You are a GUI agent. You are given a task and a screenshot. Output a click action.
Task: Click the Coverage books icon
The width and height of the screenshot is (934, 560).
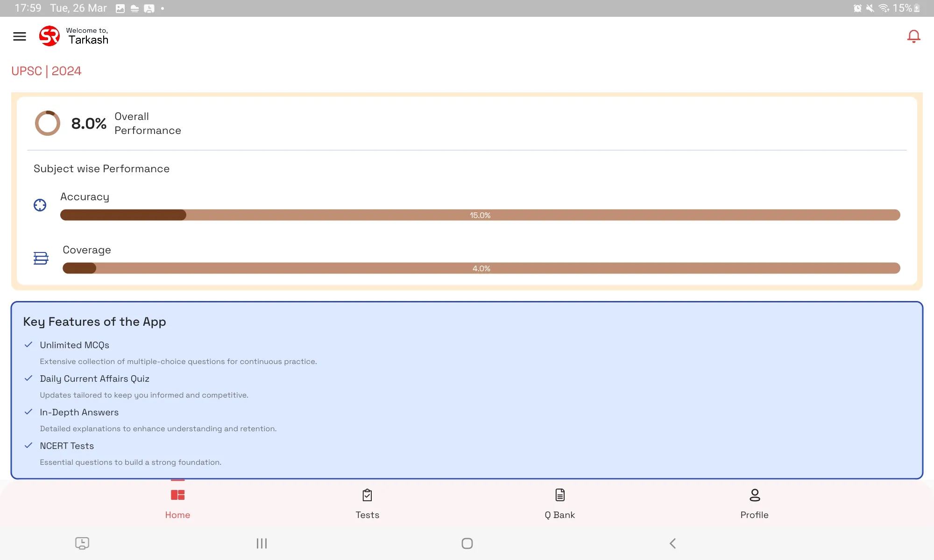point(41,258)
